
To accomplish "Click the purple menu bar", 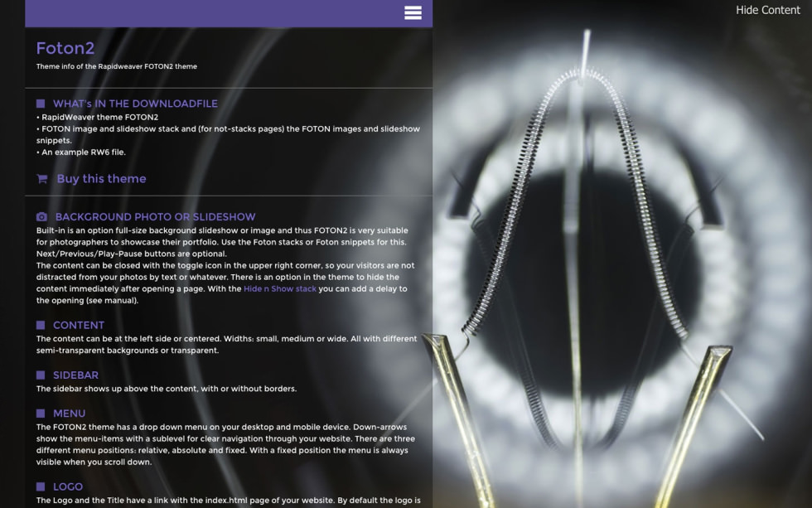I will (229, 13).
